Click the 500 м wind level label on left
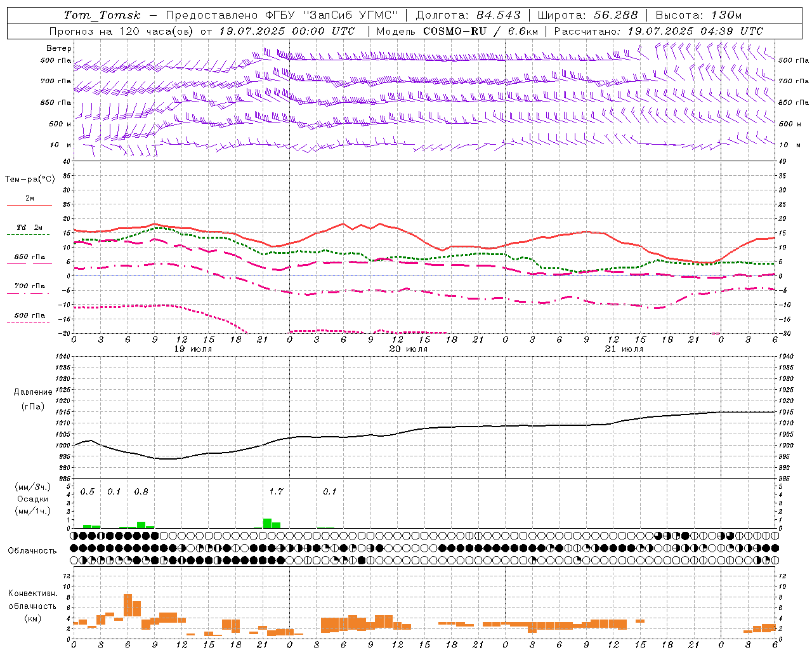 tap(61, 124)
